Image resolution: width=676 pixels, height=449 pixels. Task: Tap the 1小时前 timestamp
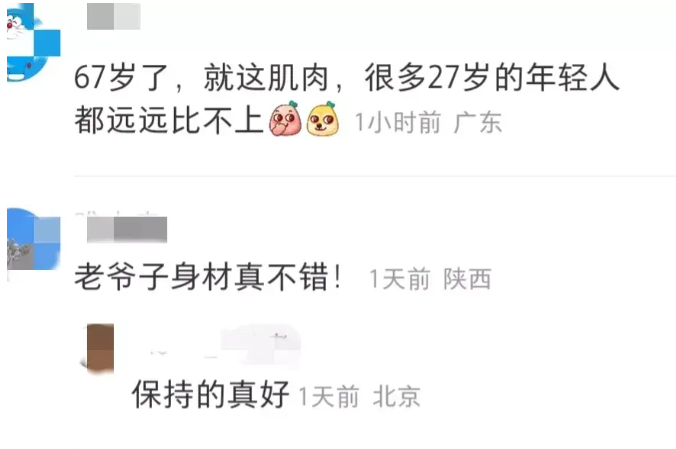[398, 122]
